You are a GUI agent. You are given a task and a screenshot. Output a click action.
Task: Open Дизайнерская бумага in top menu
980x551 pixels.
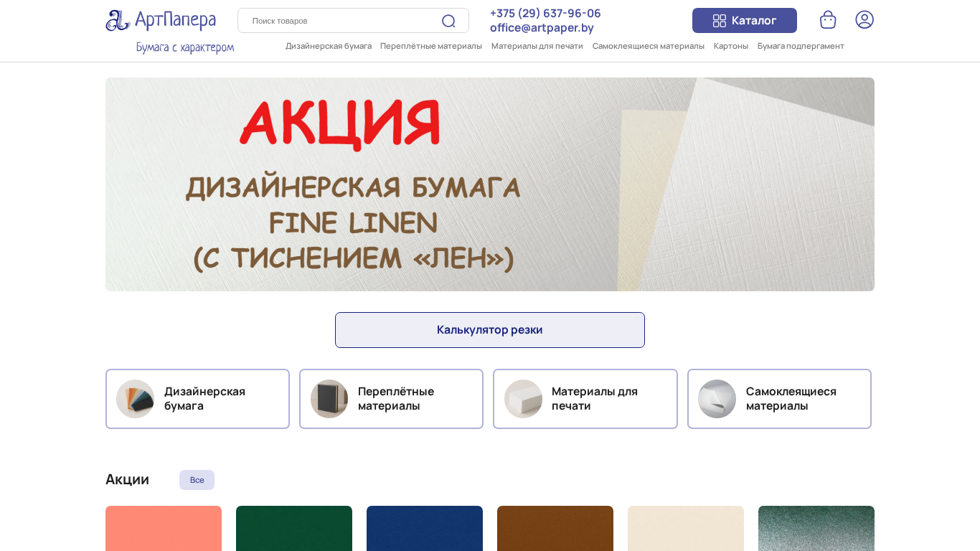[x=329, y=46]
